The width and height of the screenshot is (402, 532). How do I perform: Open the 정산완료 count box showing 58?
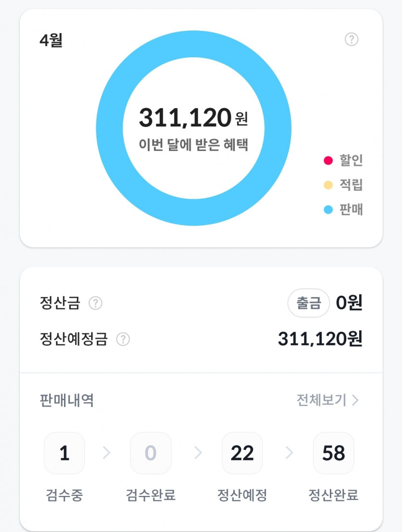[333, 453]
